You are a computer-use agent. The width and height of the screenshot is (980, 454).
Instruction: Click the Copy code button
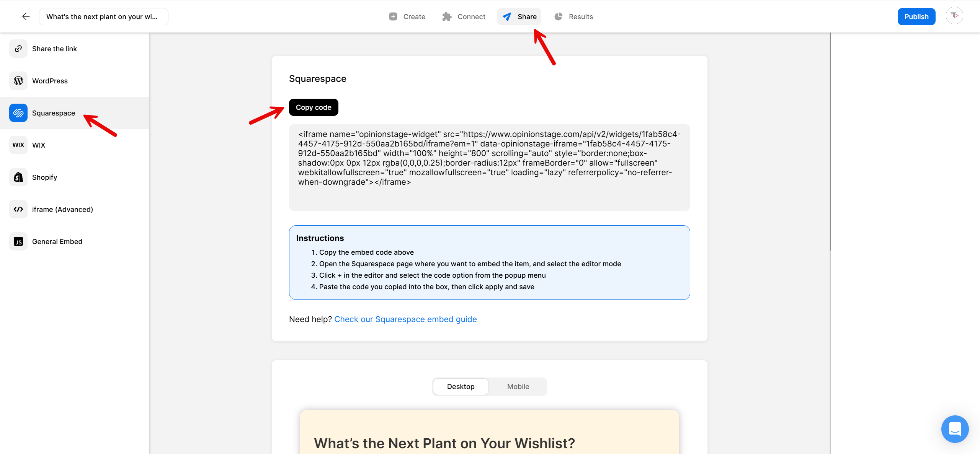tap(313, 107)
